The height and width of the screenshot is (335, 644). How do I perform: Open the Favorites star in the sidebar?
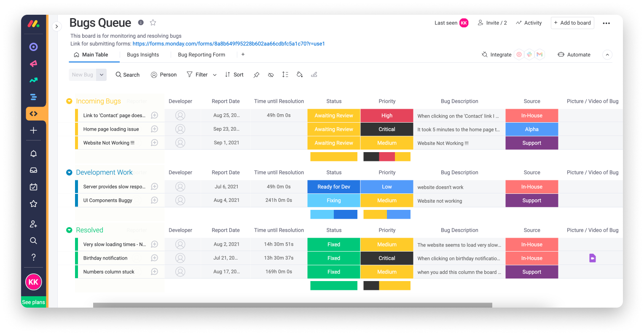tap(33, 204)
